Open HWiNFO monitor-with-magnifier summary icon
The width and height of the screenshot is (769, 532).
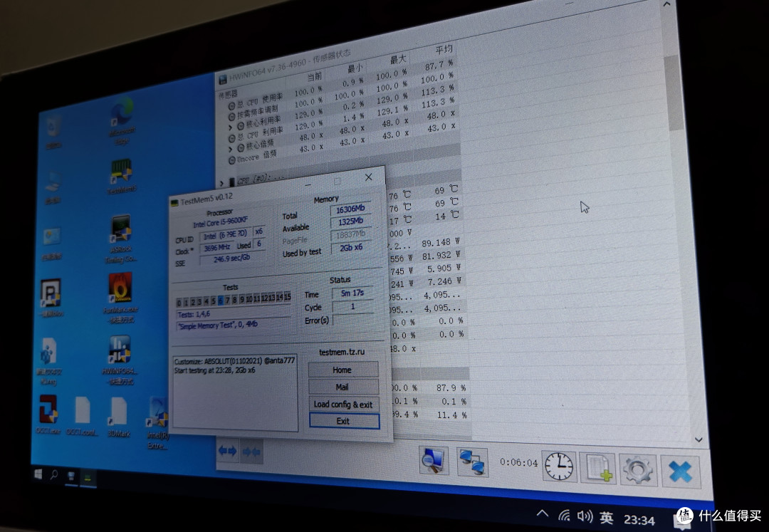click(434, 461)
